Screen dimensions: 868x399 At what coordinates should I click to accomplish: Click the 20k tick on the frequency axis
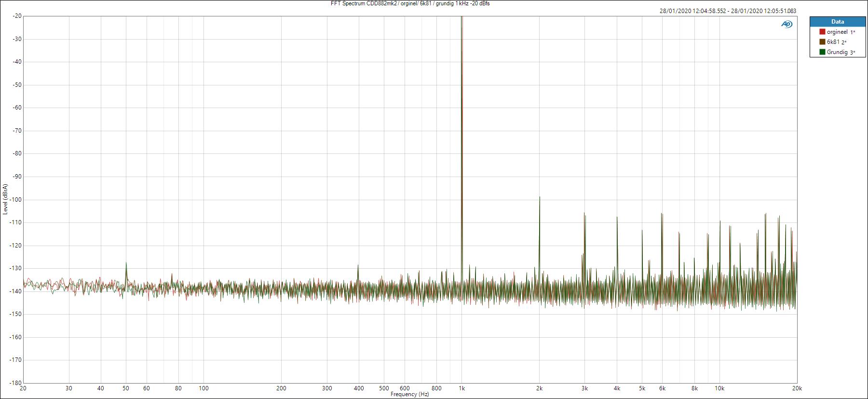point(797,388)
